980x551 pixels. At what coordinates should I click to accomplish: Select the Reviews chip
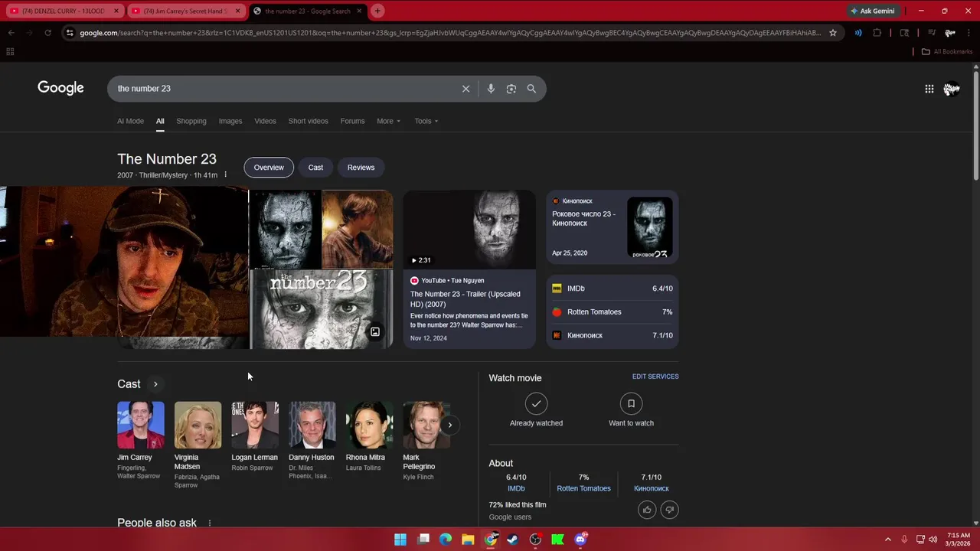click(361, 168)
